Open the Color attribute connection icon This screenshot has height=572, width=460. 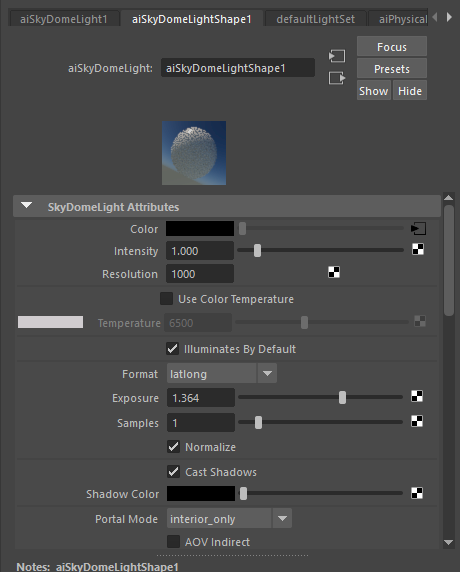tap(418, 229)
